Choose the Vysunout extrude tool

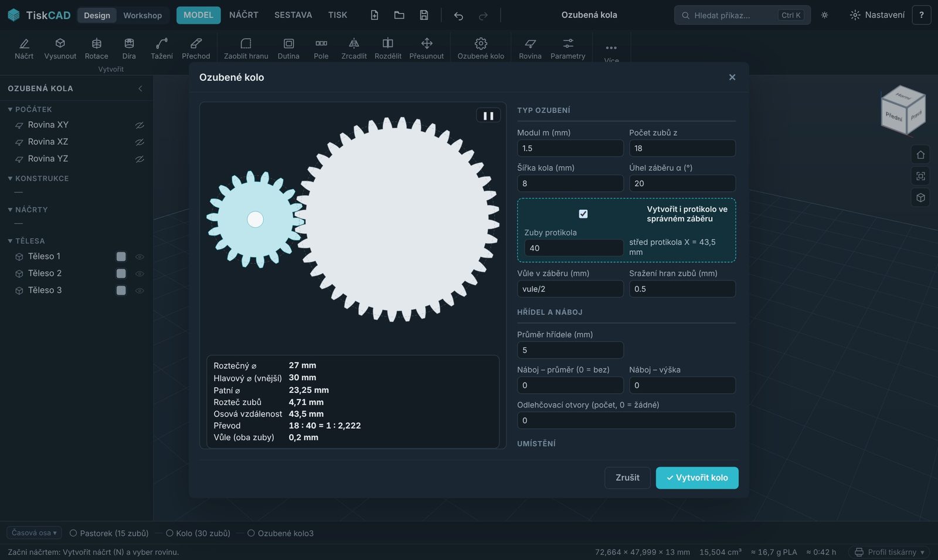tap(60, 49)
